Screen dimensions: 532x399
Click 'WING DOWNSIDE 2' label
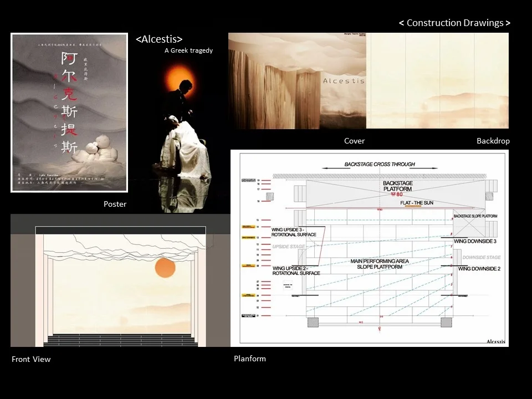click(x=479, y=269)
